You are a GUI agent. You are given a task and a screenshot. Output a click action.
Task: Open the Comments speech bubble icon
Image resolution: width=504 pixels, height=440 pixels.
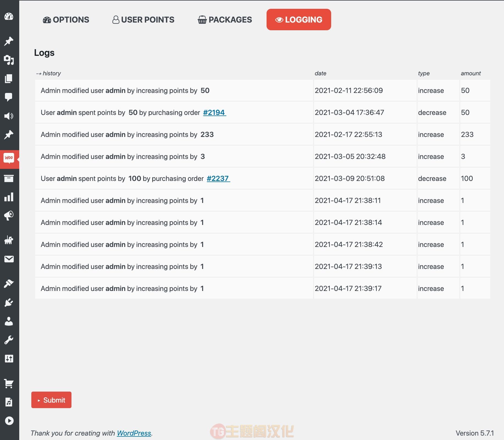coord(9,97)
